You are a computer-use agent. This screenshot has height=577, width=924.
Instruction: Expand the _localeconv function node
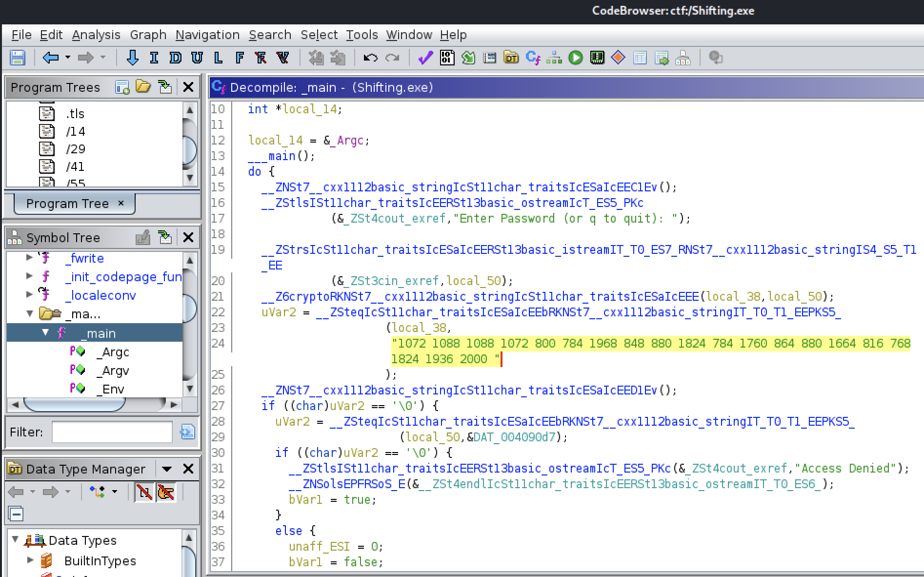pos(29,294)
